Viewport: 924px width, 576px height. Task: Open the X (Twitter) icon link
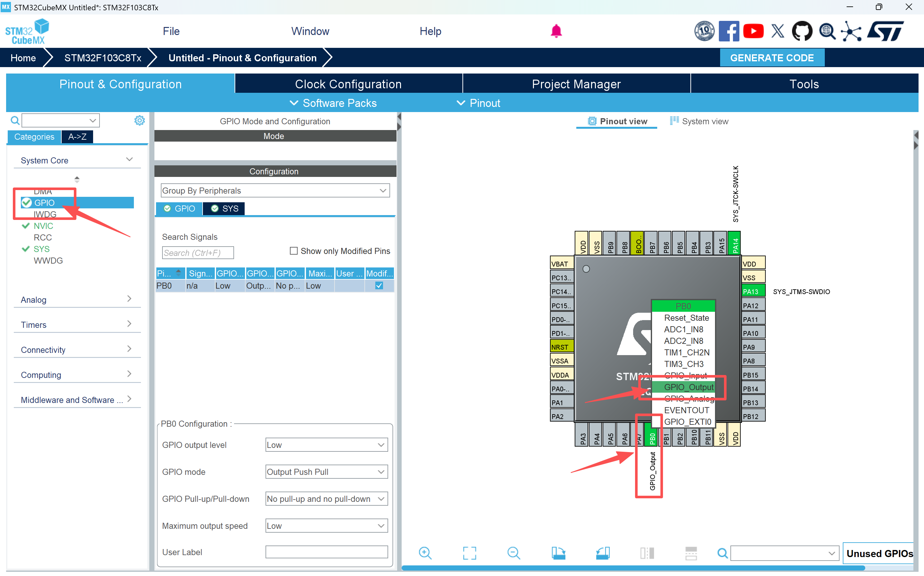click(778, 31)
